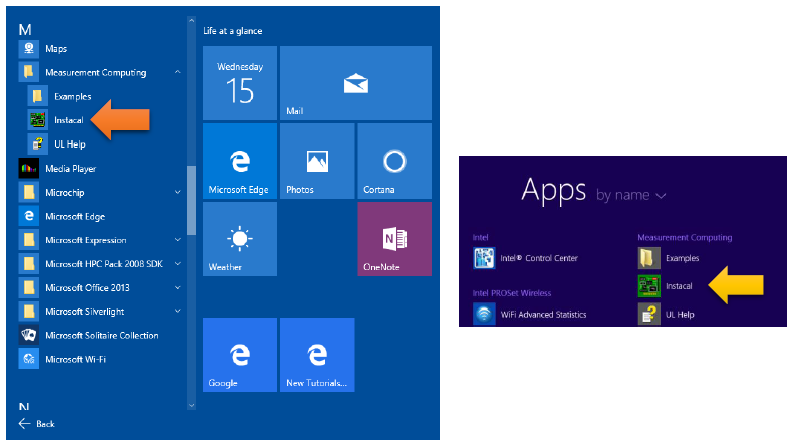Viewport: 796px width, 448px height.
Task: Click 'Media Player' label in app list
Action: point(71,169)
